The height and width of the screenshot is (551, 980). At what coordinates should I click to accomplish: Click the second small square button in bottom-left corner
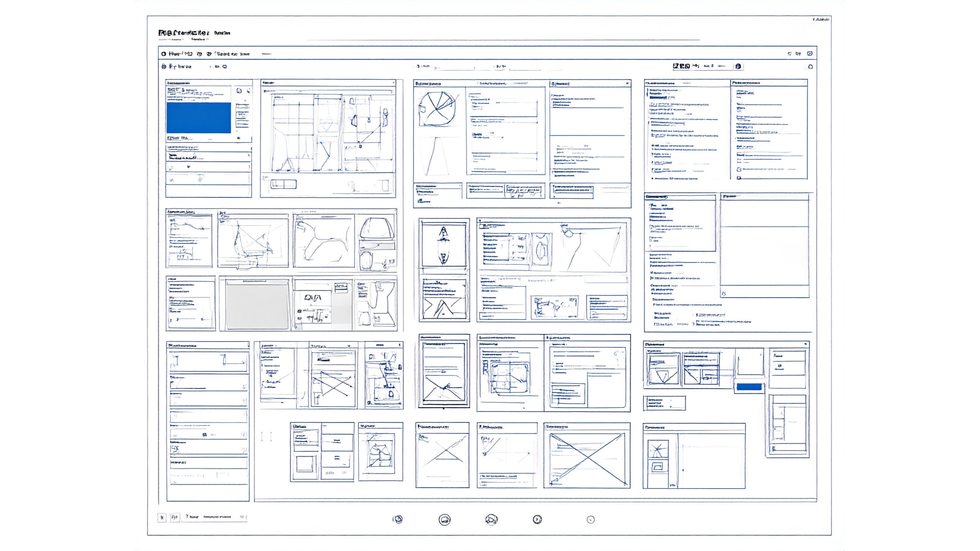(175, 517)
